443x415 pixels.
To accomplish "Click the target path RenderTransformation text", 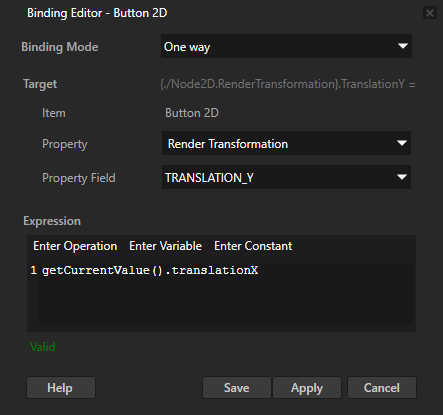I will 288,84.
